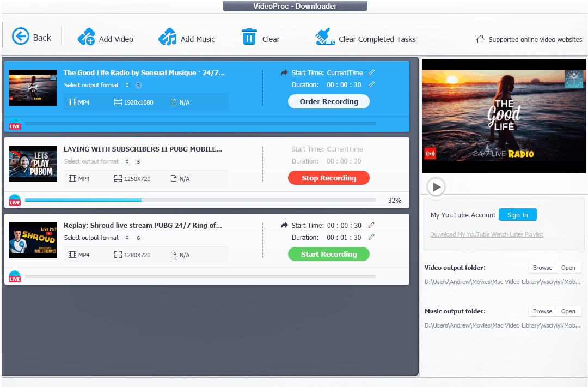The width and height of the screenshot is (588, 387).
Task: Click the Back arrow icon
Action: [x=21, y=37]
